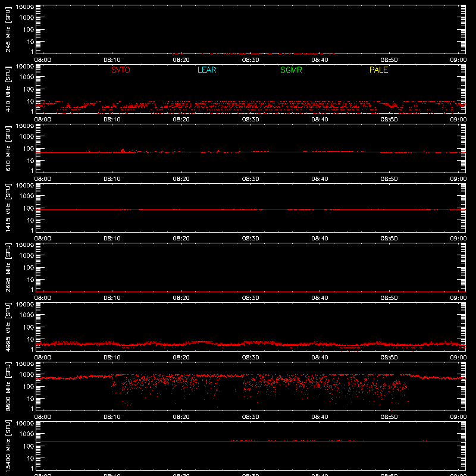The width and height of the screenshot is (476, 476).
Task: Click the 610 MHz burst spike near 08:12
Action: [x=123, y=151]
